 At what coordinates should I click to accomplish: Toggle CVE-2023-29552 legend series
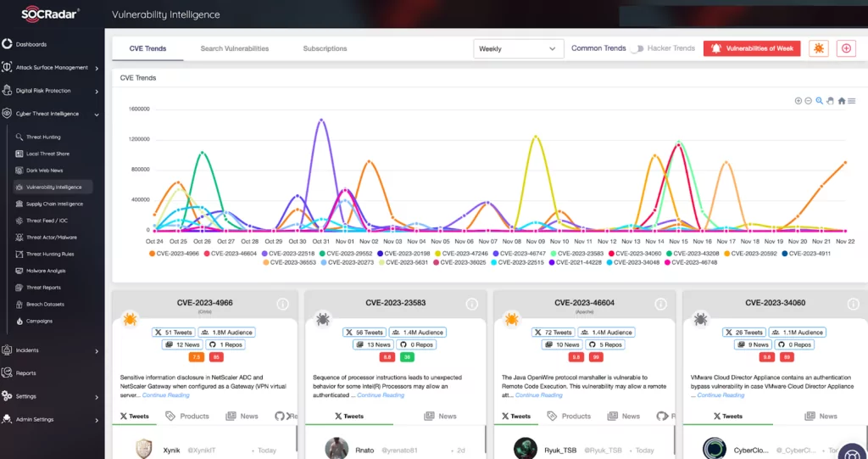pyautogui.click(x=346, y=254)
